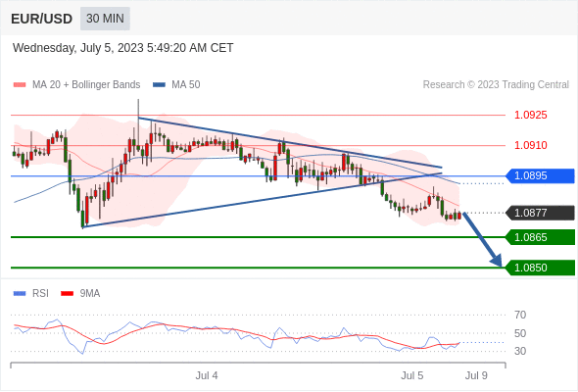This screenshot has height=392, width=578.
Task: Select the 1.0865 support price tag
Action: pyautogui.click(x=540, y=237)
